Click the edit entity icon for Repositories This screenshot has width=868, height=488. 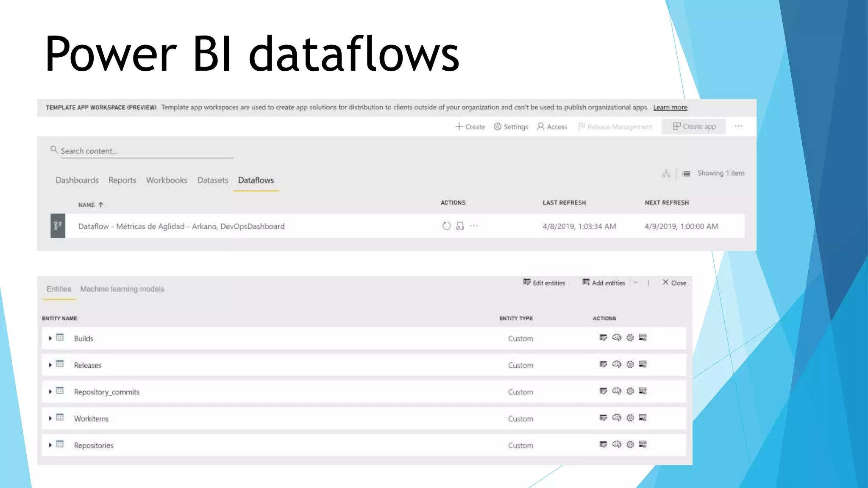tap(603, 444)
